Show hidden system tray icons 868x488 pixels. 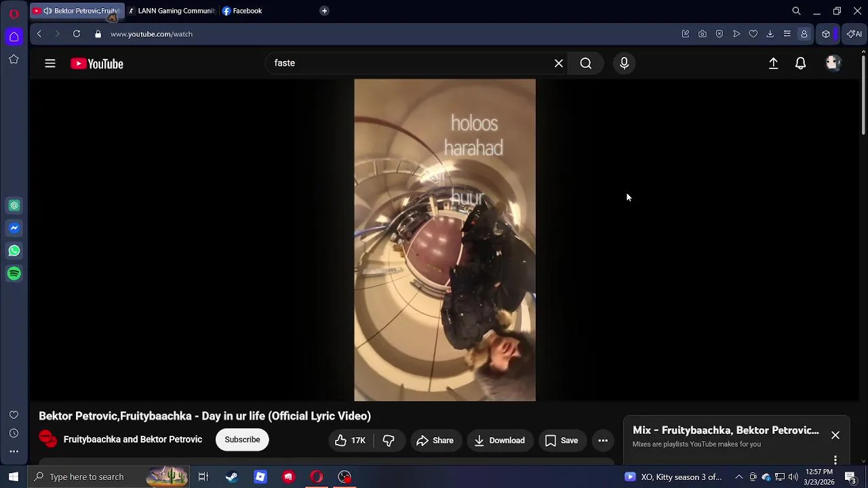[x=738, y=476]
